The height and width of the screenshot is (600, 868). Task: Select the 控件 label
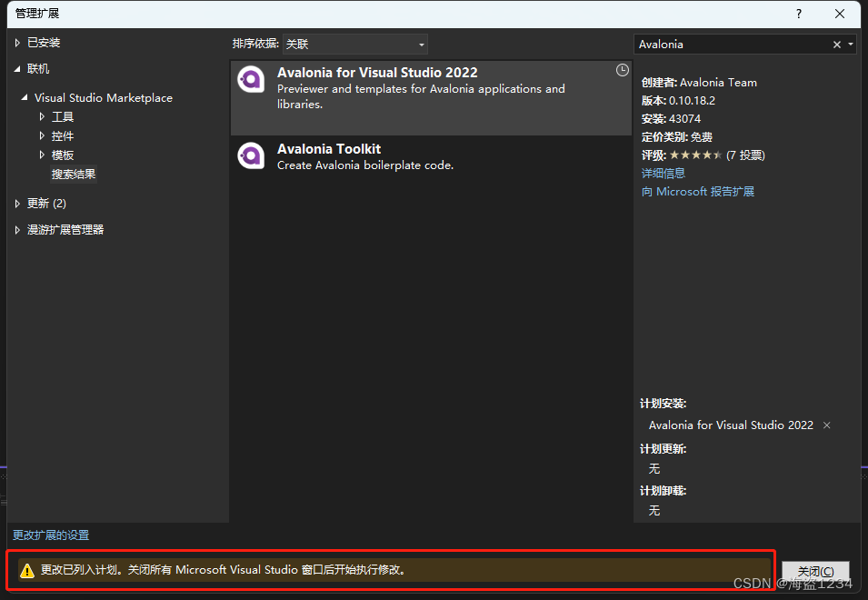(63, 135)
